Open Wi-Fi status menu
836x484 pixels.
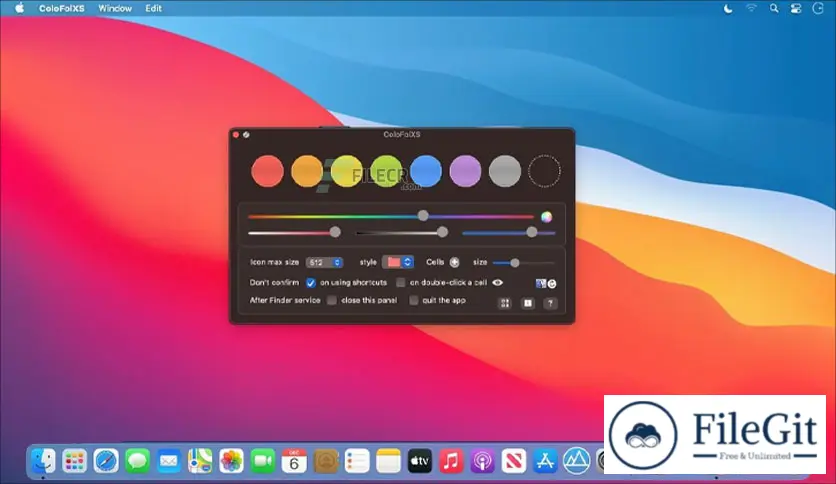751,8
